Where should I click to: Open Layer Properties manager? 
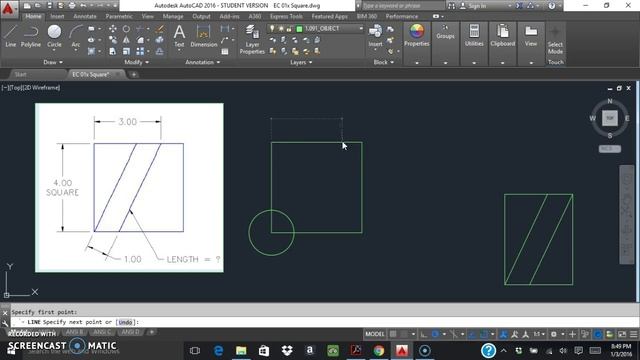pos(252,39)
